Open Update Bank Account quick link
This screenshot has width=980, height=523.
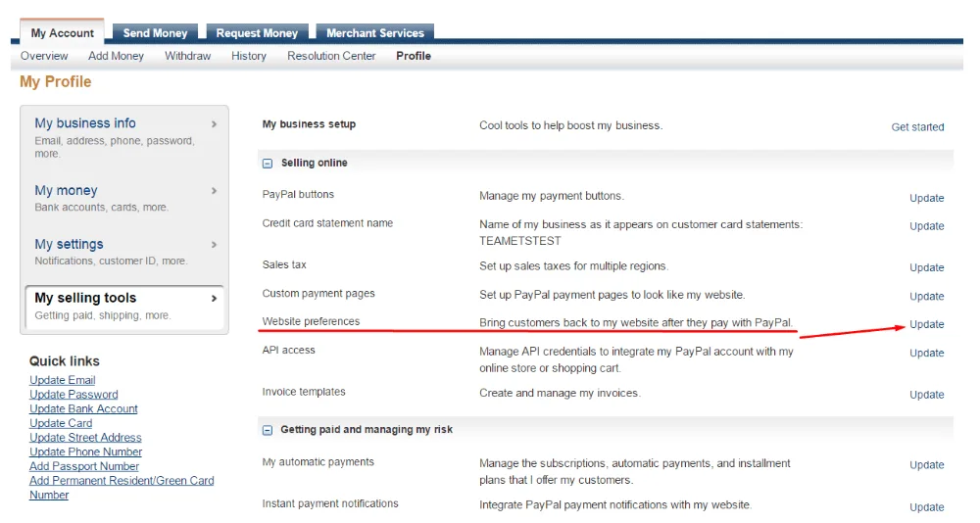(83, 408)
